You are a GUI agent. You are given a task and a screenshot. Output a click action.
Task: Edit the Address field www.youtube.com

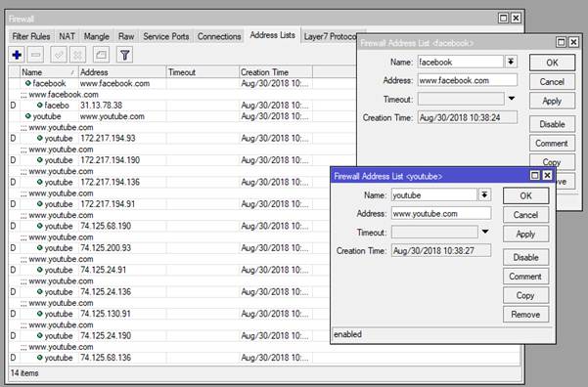tap(441, 214)
